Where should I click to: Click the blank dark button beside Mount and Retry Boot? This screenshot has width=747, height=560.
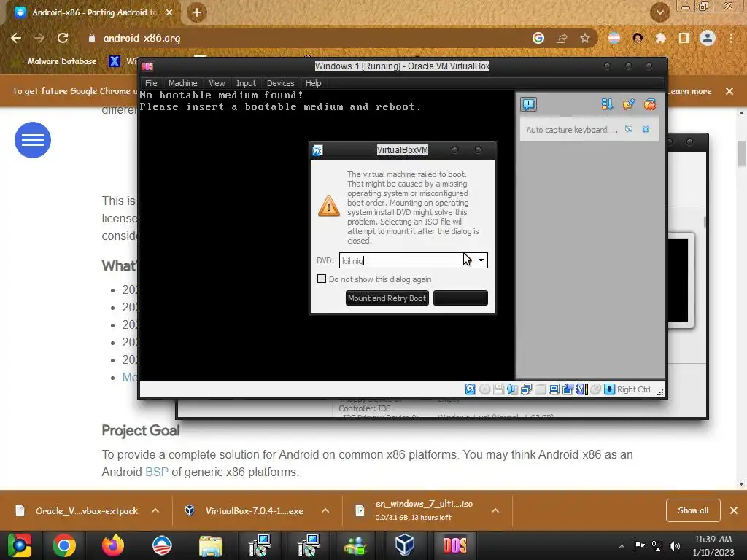click(x=460, y=298)
